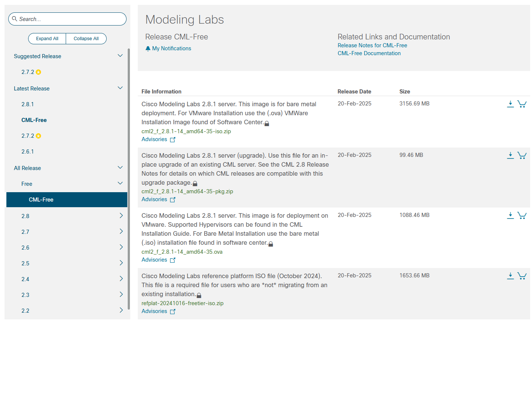Click size value 99.46 MB

tap(411, 155)
